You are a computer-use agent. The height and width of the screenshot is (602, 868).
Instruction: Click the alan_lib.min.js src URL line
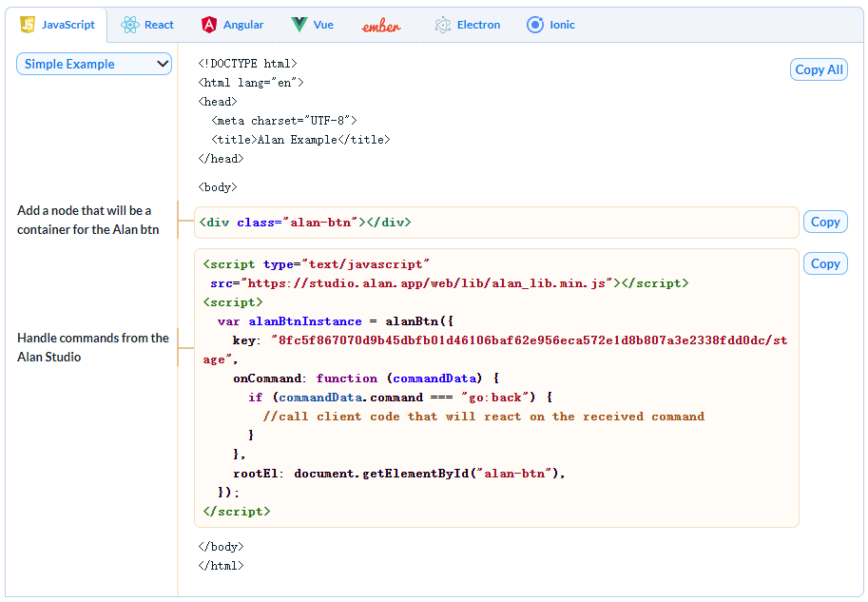tap(449, 283)
